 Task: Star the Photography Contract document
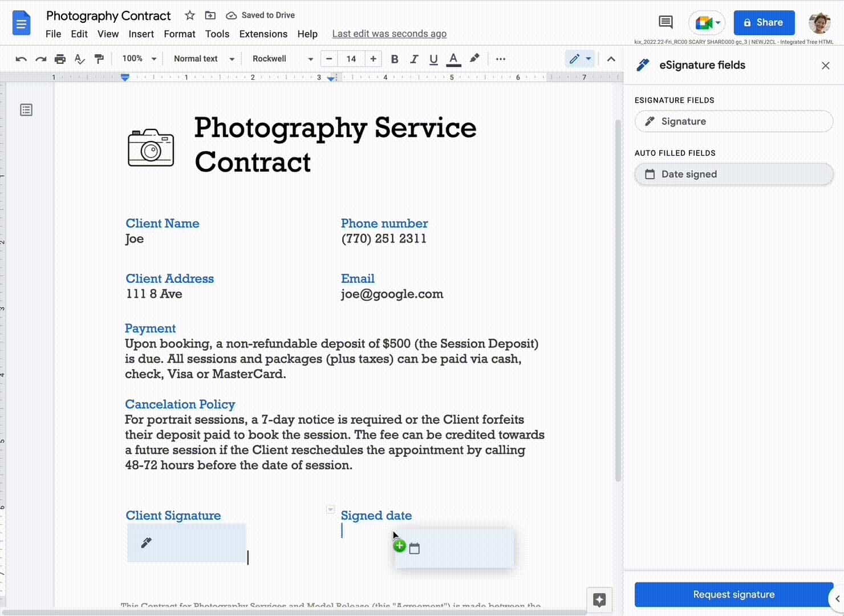(190, 15)
